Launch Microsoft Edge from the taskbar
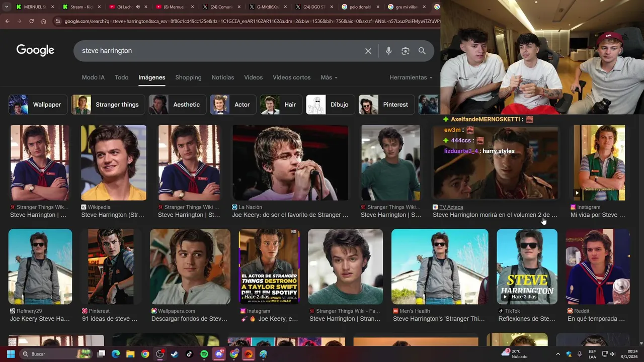 pos(116,354)
